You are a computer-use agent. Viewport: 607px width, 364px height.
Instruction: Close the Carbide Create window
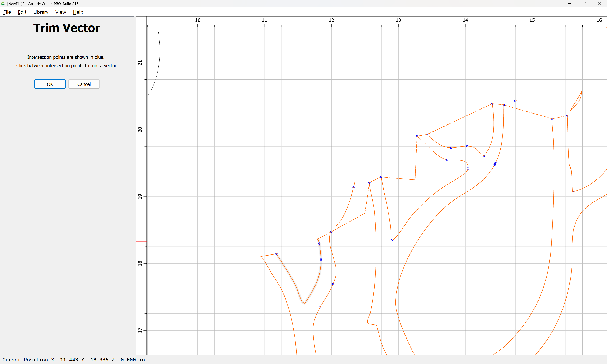click(x=599, y=4)
